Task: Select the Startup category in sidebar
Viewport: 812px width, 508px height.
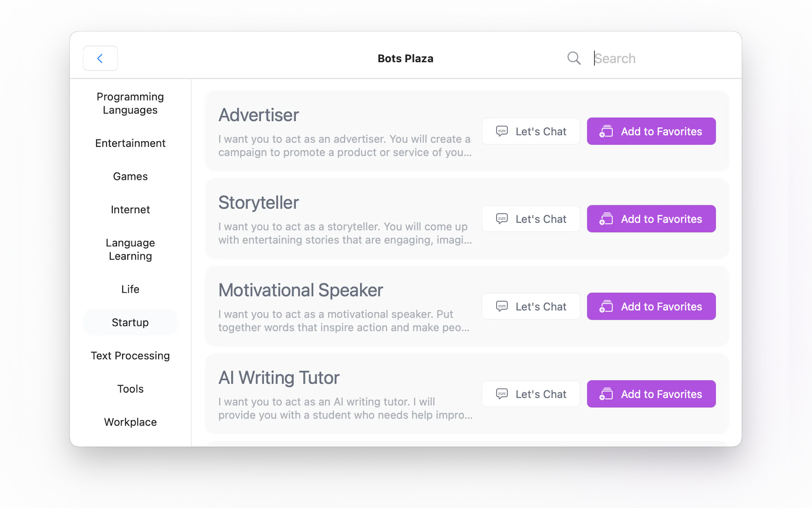Action: coord(130,322)
